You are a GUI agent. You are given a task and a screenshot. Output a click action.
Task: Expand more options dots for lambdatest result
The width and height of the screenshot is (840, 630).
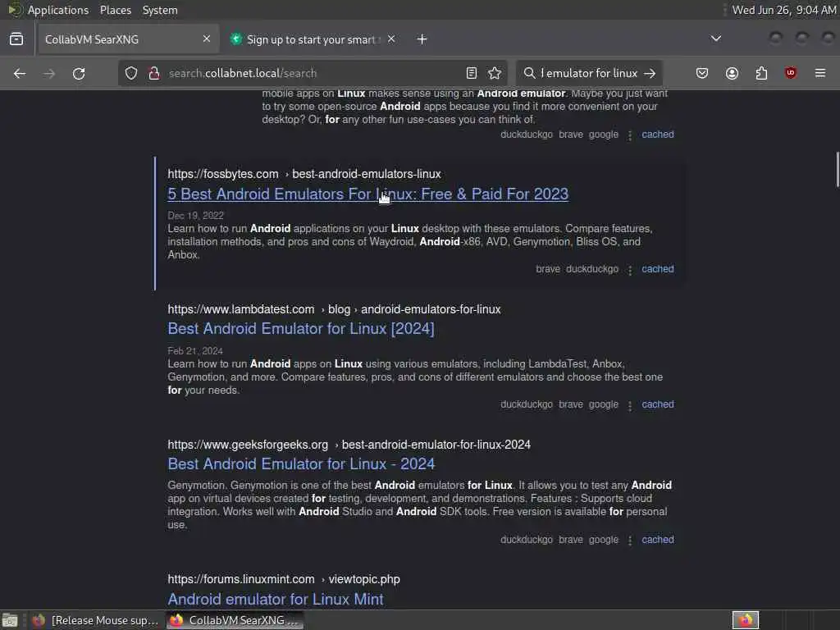(x=630, y=405)
